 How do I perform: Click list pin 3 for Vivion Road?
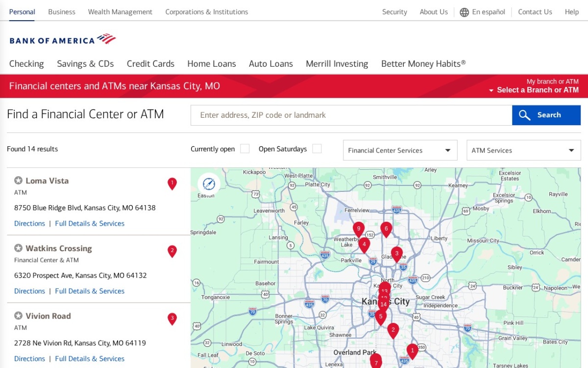point(172,319)
